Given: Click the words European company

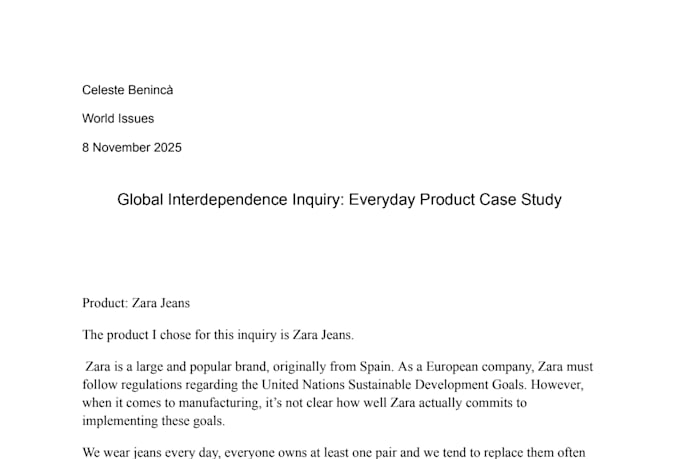Looking at the screenshot, I should click(479, 367).
